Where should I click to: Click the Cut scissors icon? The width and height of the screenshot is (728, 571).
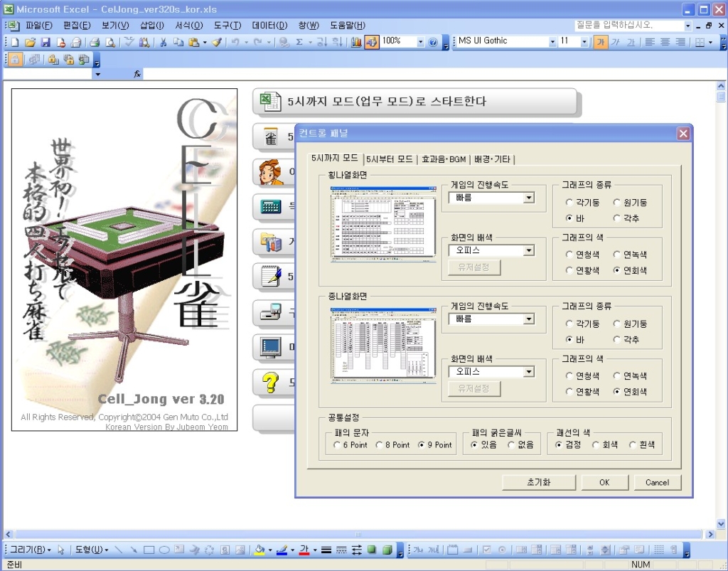164,42
